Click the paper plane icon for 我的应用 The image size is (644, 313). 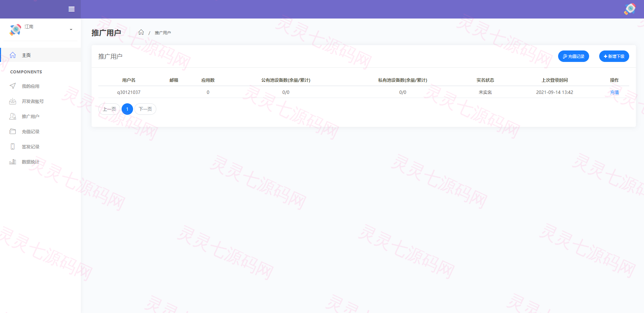(x=13, y=86)
